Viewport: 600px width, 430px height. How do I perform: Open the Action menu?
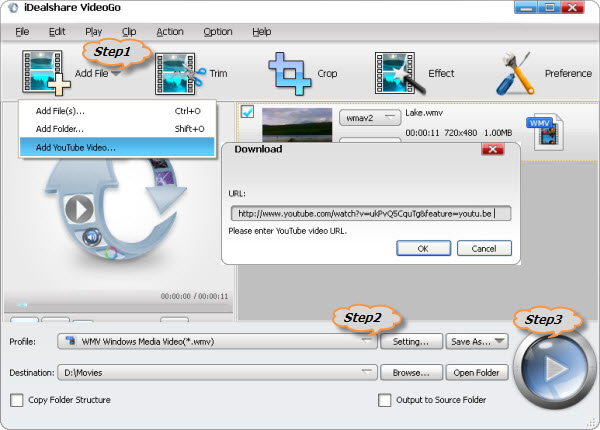click(x=170, y=32)
